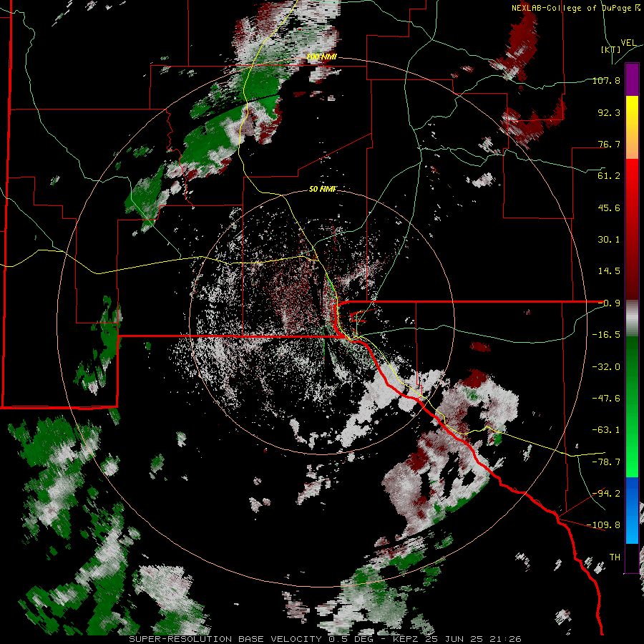Select the -16.5 scale value
The width and height of the screenshot is (644, 644).
[606, 335]
